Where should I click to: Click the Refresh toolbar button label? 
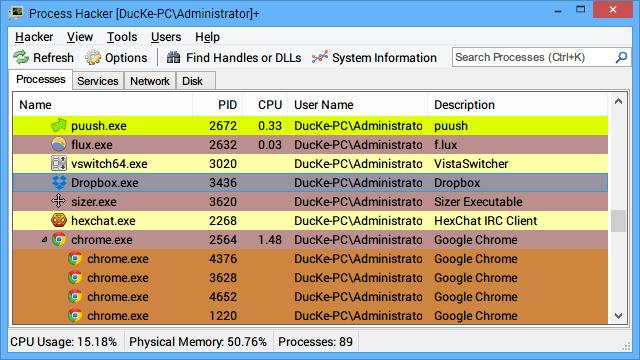click(x=53, y=58)
